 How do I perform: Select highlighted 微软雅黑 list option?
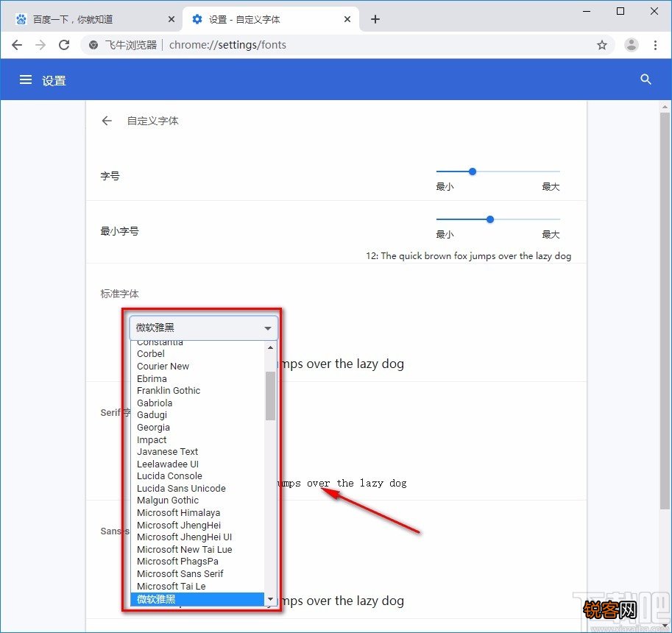point(197,599)
